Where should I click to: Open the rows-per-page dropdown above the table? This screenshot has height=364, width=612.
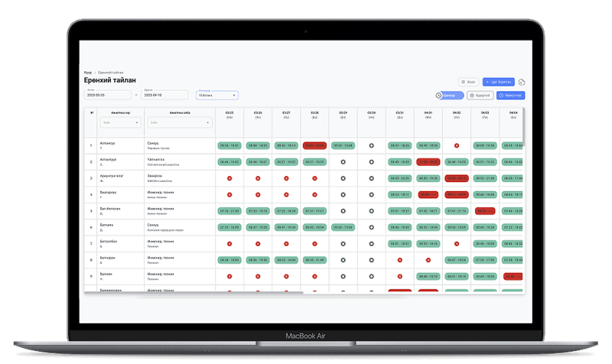click(217, 96)
